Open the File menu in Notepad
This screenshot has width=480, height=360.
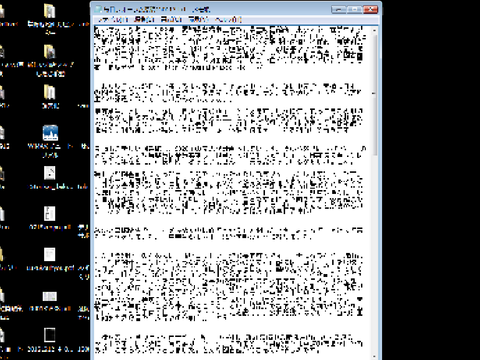coord(113,20)
